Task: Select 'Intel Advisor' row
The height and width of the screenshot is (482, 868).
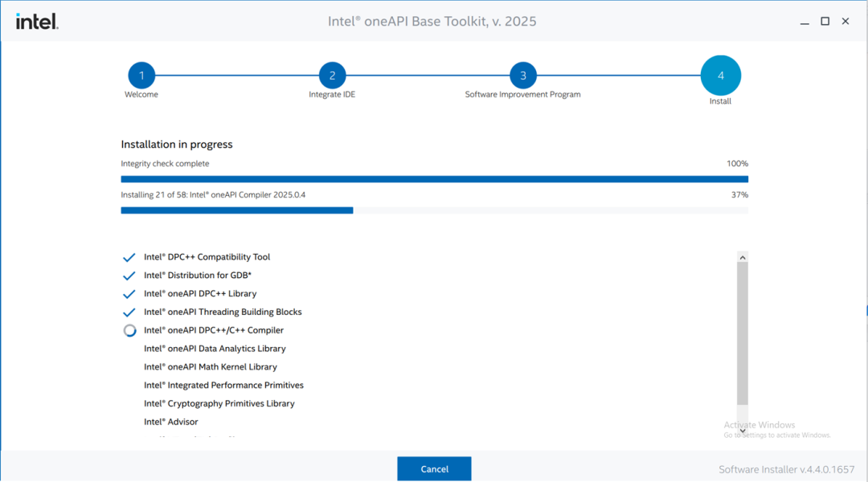Action: (171, 421)
